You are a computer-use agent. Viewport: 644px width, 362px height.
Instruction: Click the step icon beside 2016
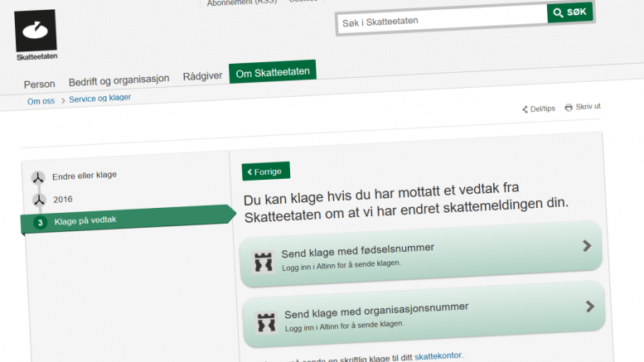pyautogui.click(x=39, y=200)
